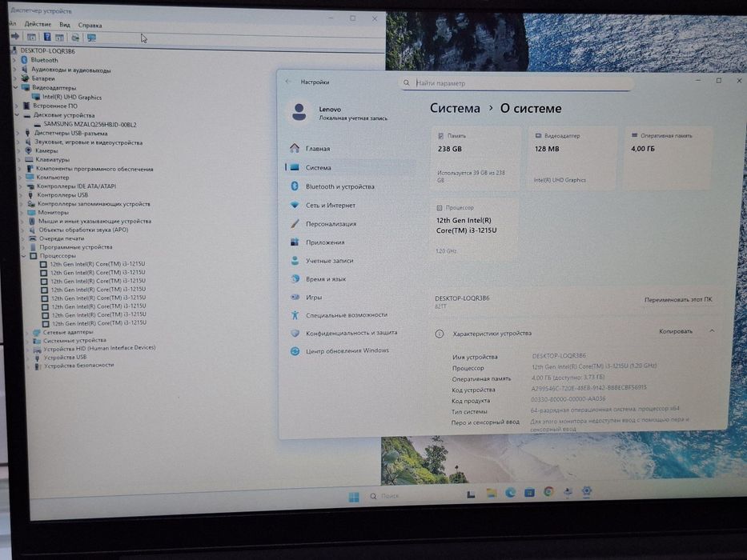Click the printer-like update driver toolbar icon
Screen dimensions: 747x560
pyautogui.click(x=74, y=37)
